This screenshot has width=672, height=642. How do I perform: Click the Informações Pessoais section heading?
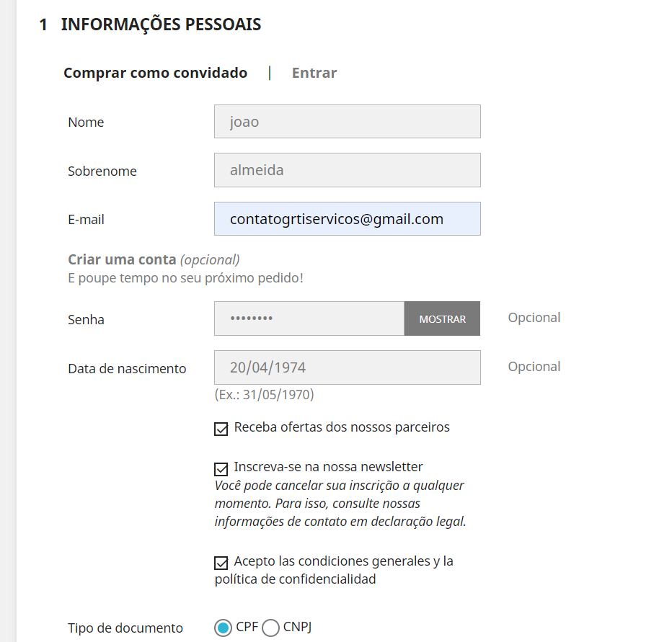(161, 24)
